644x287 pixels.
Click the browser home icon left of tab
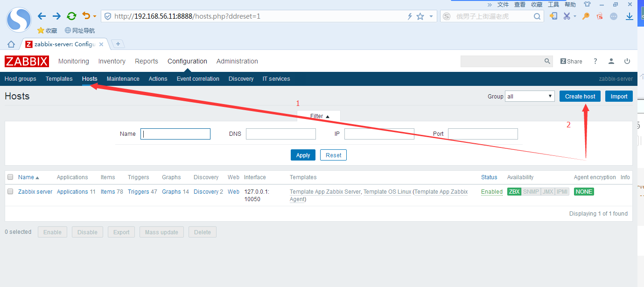click(11, 44)
